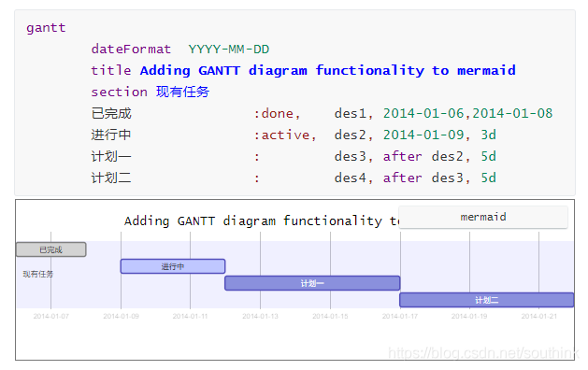Click 'after' keyword on the des3 line
This screenshot has height=370, width=588.
tap(402, 156)
